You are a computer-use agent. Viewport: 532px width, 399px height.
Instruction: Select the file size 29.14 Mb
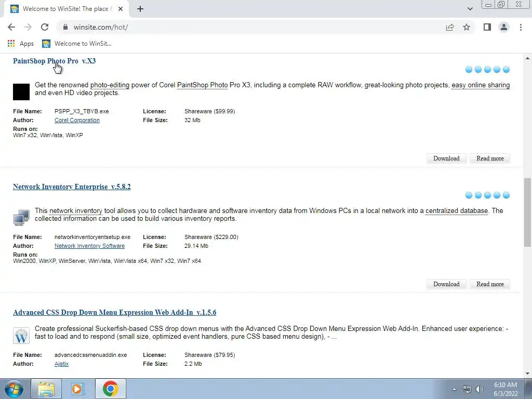tap(196, 246)
